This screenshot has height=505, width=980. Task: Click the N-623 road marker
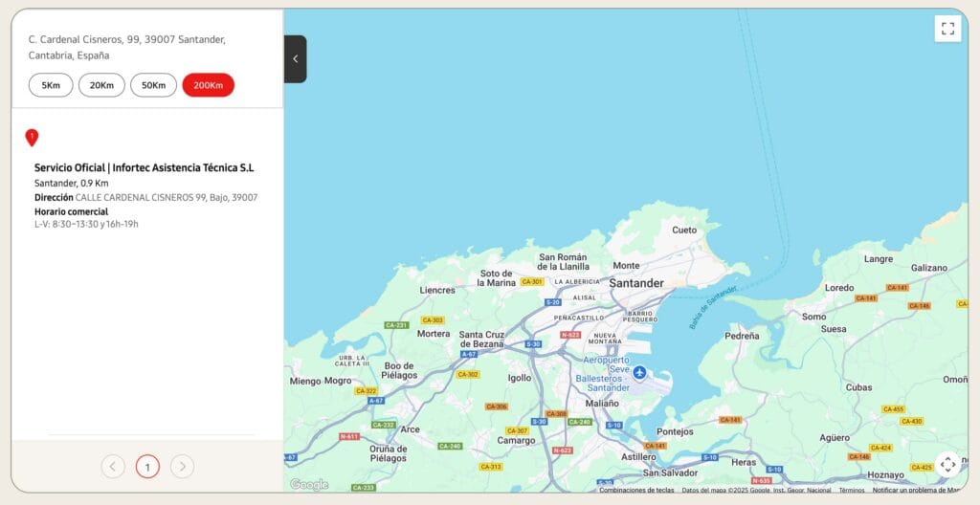coord(570,335)
